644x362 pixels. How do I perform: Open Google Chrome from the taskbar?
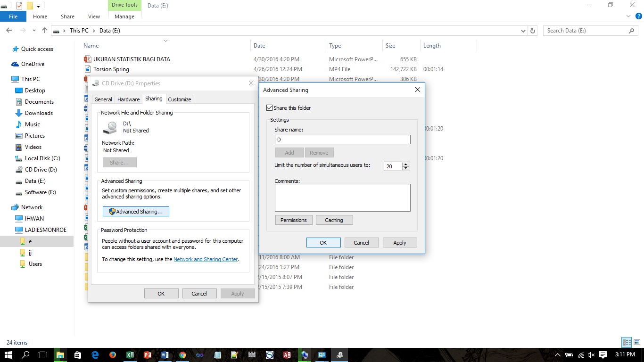[x=182, y=355]
